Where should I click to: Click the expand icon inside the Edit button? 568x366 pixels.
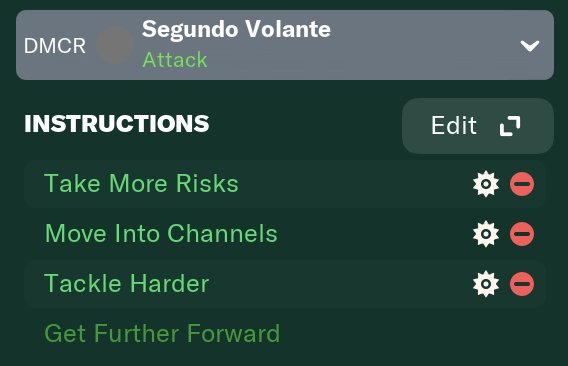point(510,126)
